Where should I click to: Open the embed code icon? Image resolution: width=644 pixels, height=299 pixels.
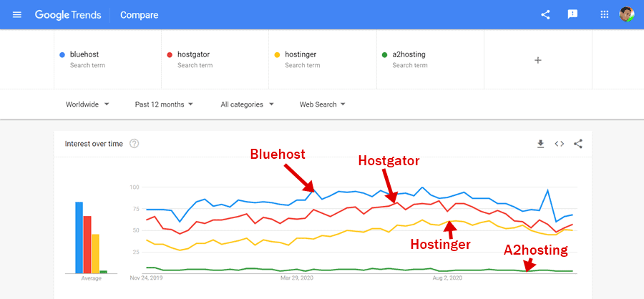[x=560, y=144]
